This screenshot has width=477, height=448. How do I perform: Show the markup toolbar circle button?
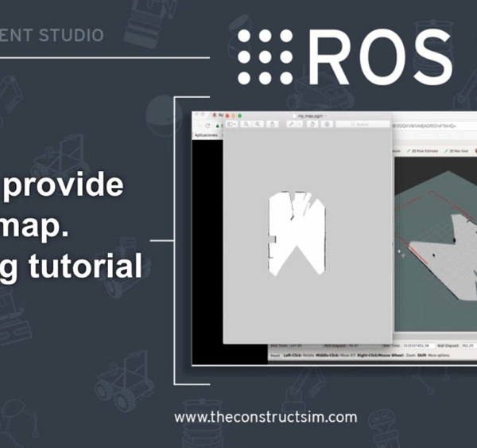[x=327, y=124]
